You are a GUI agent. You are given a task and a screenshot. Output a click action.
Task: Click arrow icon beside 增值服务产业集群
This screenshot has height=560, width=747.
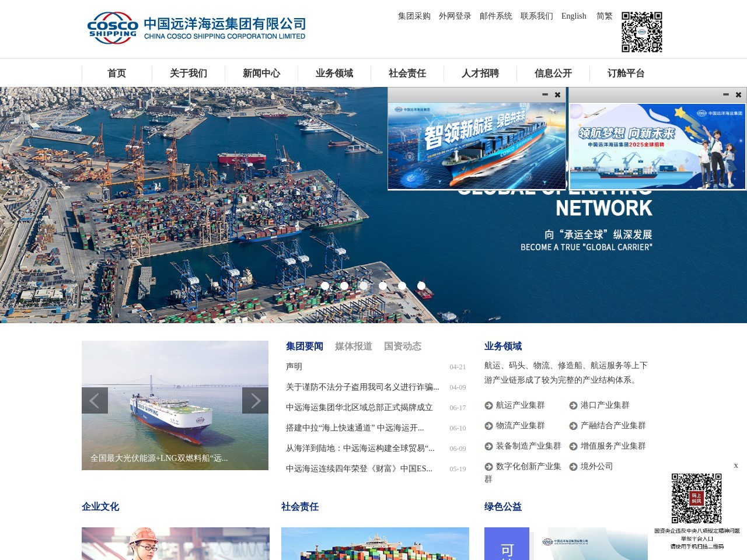point(574,446)
